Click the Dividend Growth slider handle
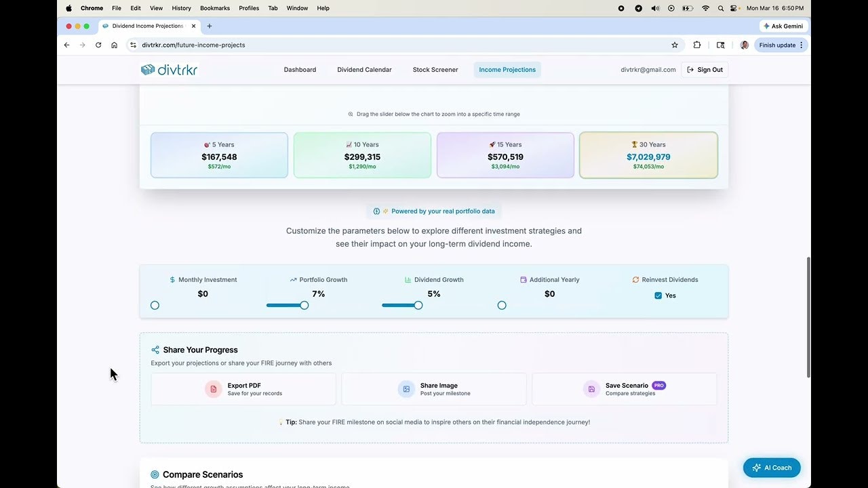This screenshot has width=868, height=488. click(x=418, y=305)
